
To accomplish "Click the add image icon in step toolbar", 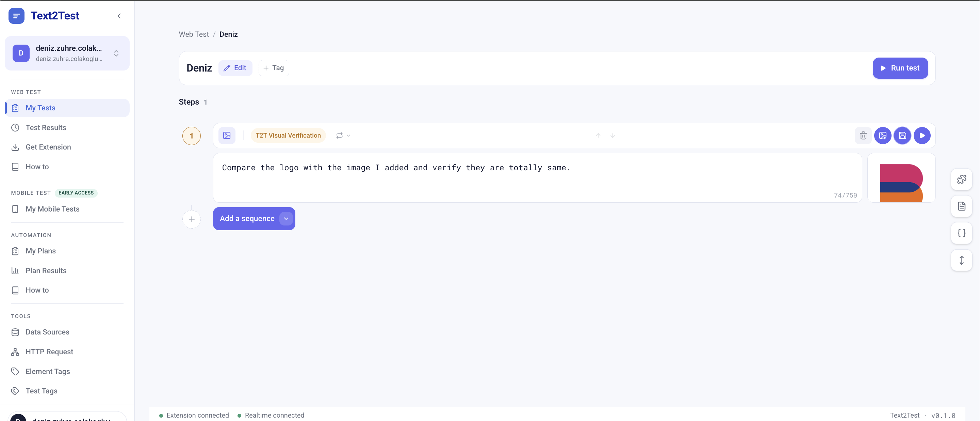I will (883, 136).
